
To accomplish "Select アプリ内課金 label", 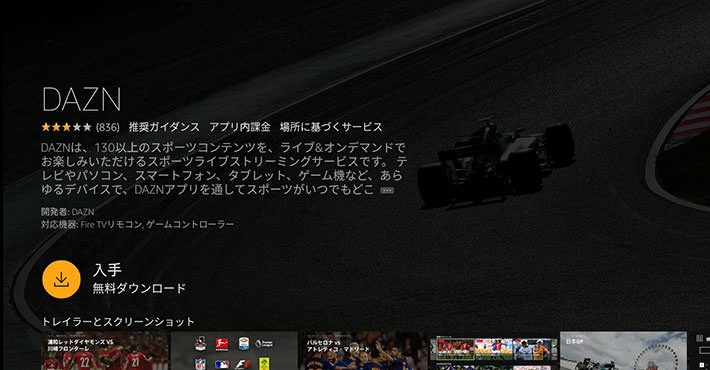I will 240,127.
